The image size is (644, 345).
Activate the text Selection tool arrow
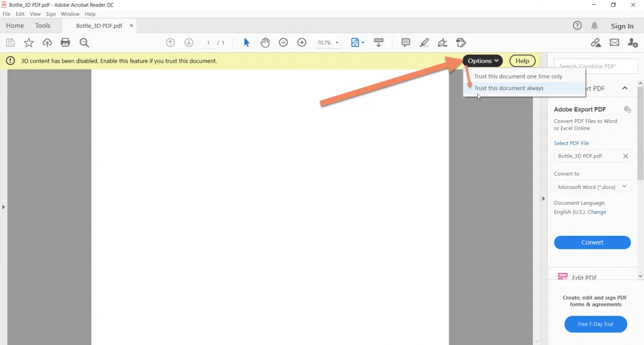coord(246,42)
